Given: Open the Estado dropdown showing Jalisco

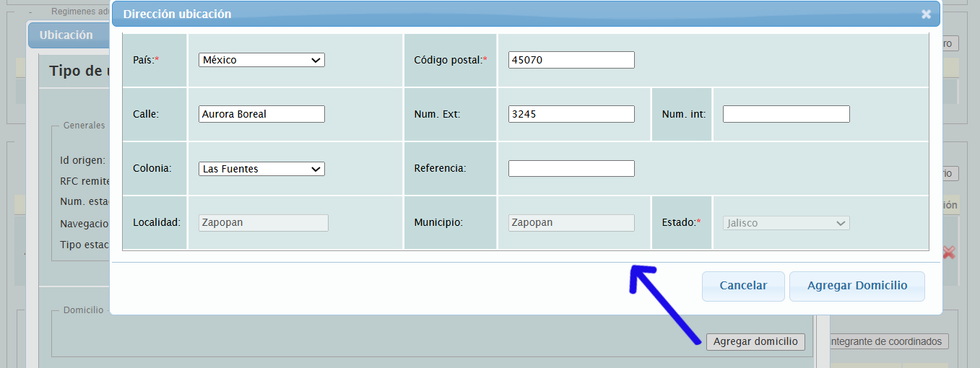Looking at the screenshot, I should click(x=786, y=223).
